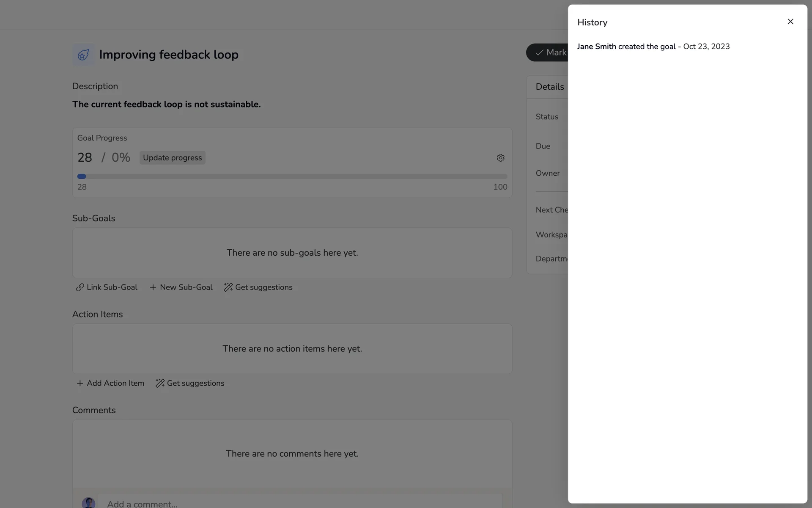Image resolution: width=812 pixels, height=508 pixels.
Task: Click the Mark complete button
Action: pos(548,52)
